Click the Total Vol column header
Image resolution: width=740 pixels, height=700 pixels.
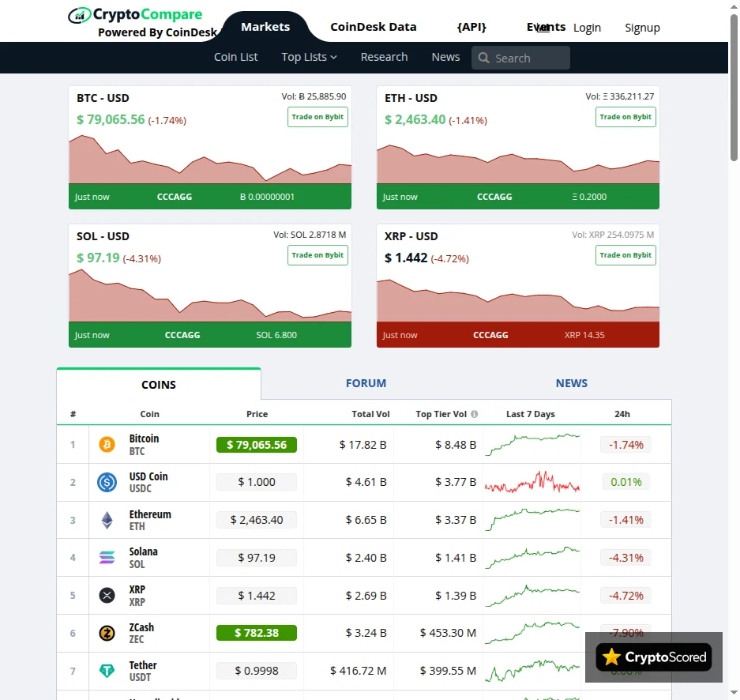point(370,414)
